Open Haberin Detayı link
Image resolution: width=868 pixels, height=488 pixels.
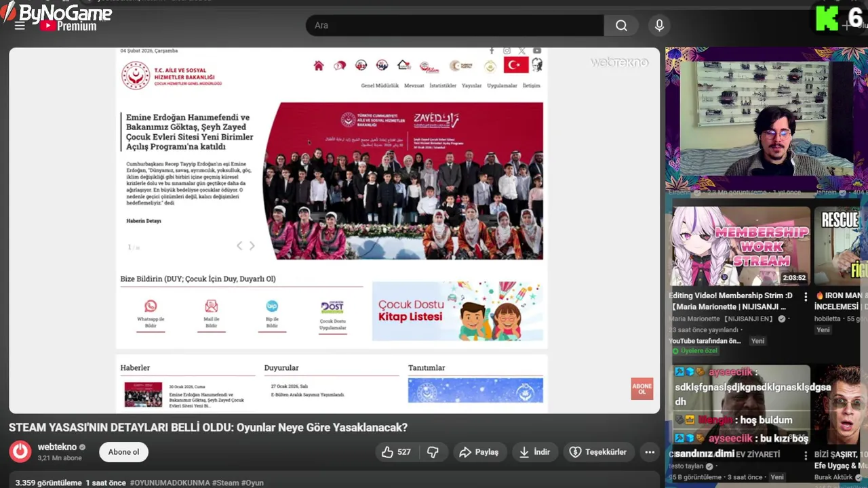click(x=144, y=221)
